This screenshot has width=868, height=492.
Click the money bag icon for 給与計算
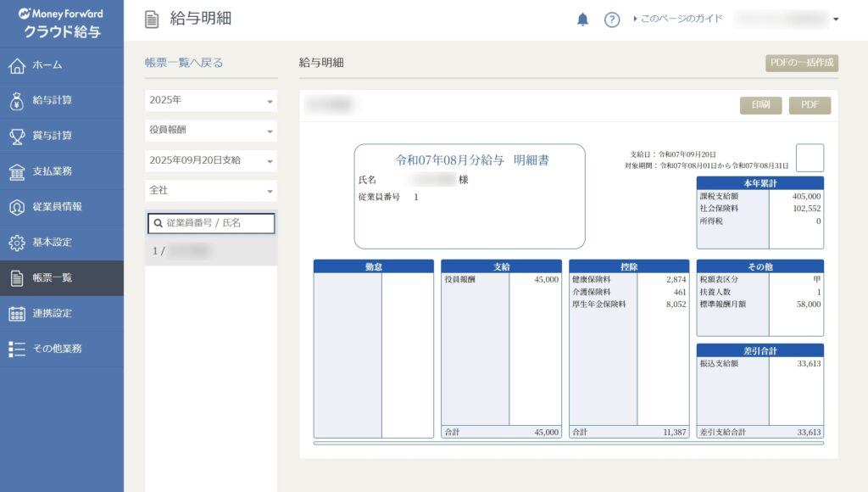coord(17,101)
